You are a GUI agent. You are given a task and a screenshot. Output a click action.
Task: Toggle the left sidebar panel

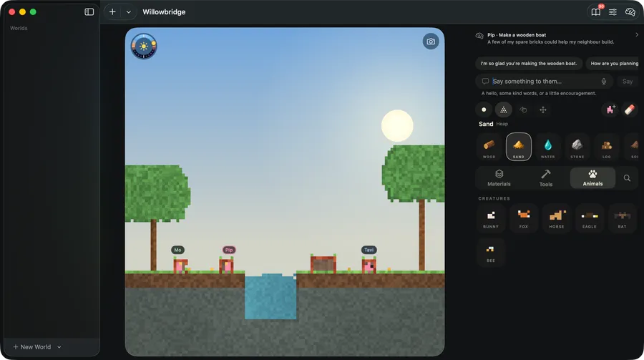pyautogui.click(x=89, y=12)
